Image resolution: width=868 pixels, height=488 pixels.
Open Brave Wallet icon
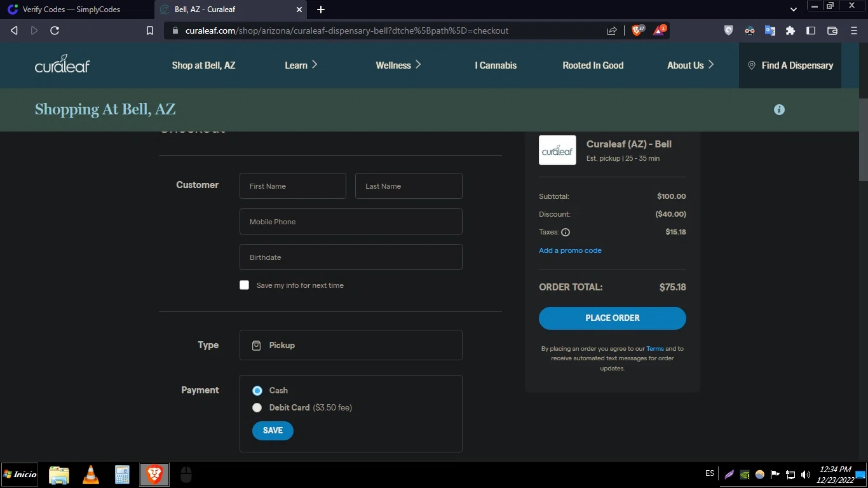pos(832,30)
